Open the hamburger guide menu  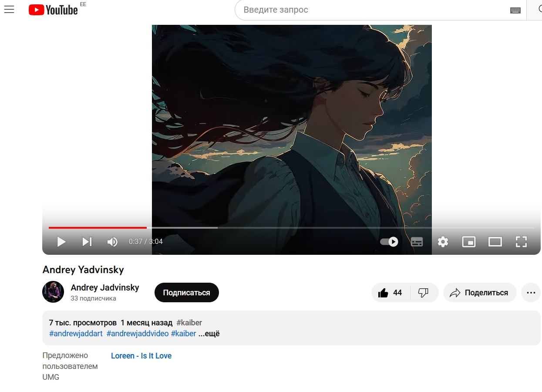coord(9,10)
